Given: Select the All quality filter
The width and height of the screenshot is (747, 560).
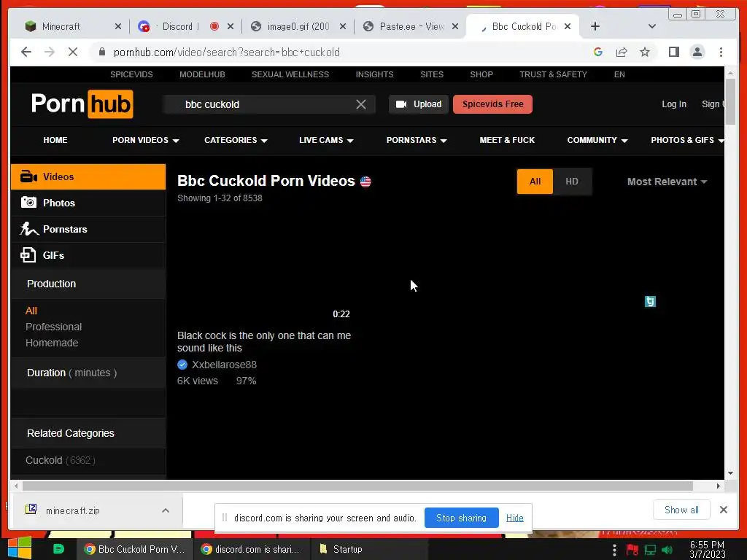Looking at the screenshot, I should [x=535, y=182].
